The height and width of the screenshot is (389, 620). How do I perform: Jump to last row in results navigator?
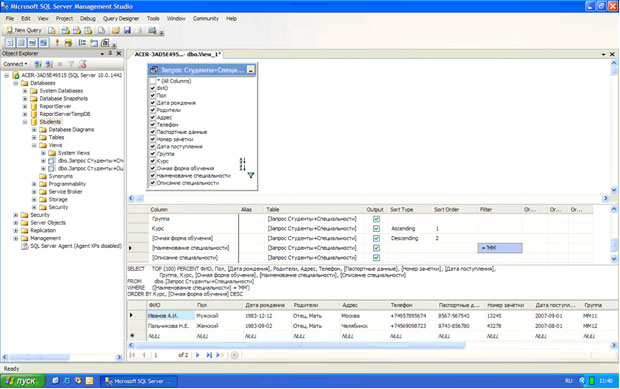pos(209,355)
